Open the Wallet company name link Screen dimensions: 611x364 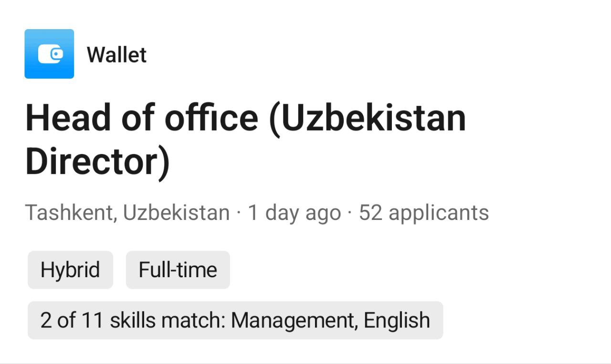116,55
